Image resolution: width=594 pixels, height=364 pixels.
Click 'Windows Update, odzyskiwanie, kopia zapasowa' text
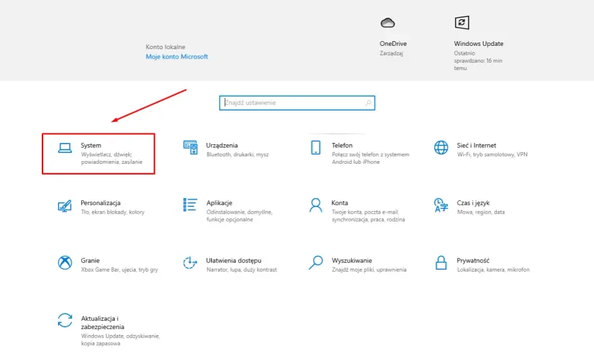[120, 340]
